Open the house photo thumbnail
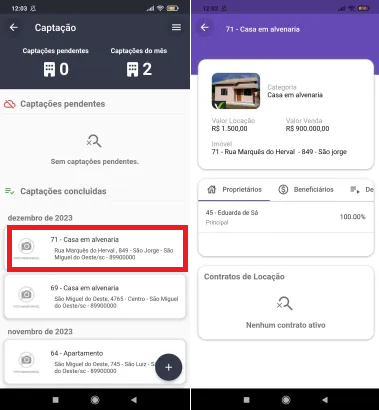379x410 pixels. tap(236, 91)
